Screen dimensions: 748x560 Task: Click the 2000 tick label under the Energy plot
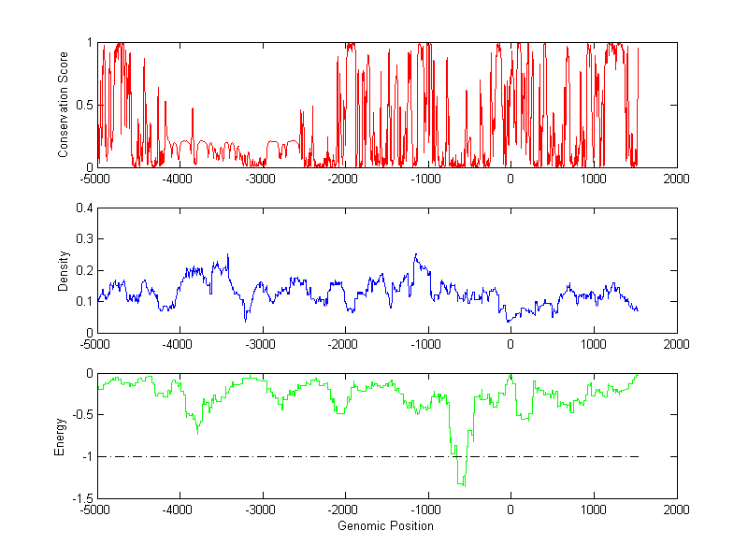tap(676, 510)
